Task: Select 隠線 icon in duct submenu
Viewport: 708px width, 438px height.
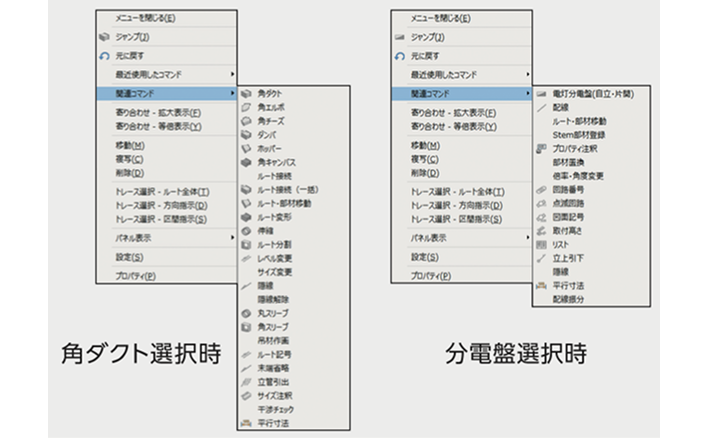Action: [246, 286]
